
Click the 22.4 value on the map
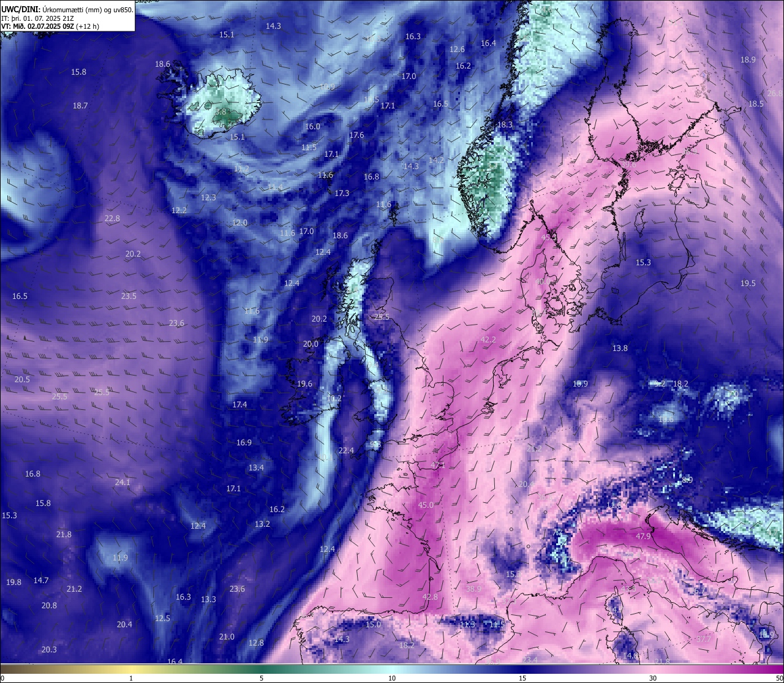346,450
